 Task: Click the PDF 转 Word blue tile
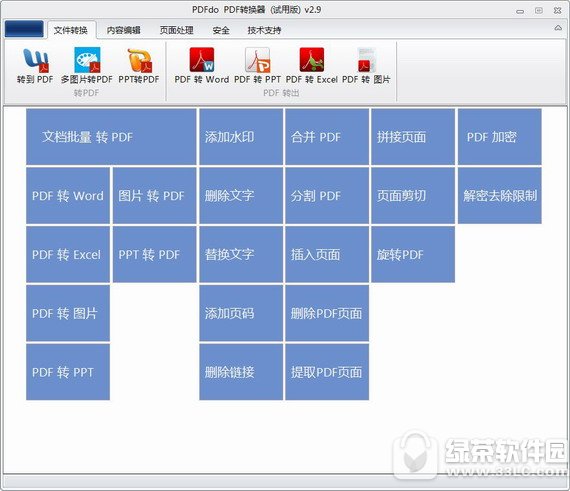[68, 196]
